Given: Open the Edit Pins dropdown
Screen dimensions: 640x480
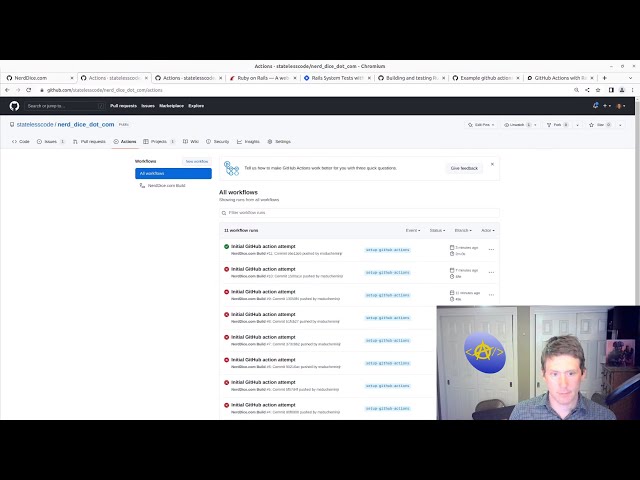Looking at the screenshot, I should tap(481, 125).
